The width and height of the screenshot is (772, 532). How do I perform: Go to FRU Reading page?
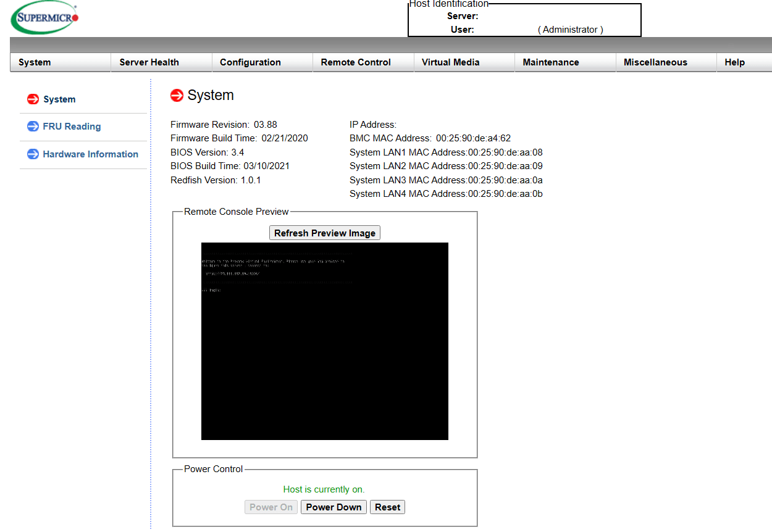tap(72, 127)
